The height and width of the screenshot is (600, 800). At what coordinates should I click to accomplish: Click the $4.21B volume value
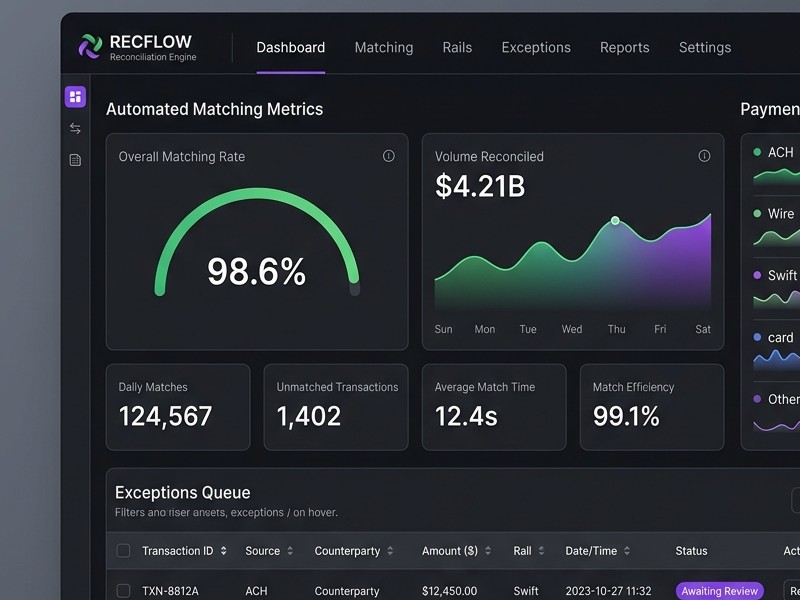coord(480,186)
